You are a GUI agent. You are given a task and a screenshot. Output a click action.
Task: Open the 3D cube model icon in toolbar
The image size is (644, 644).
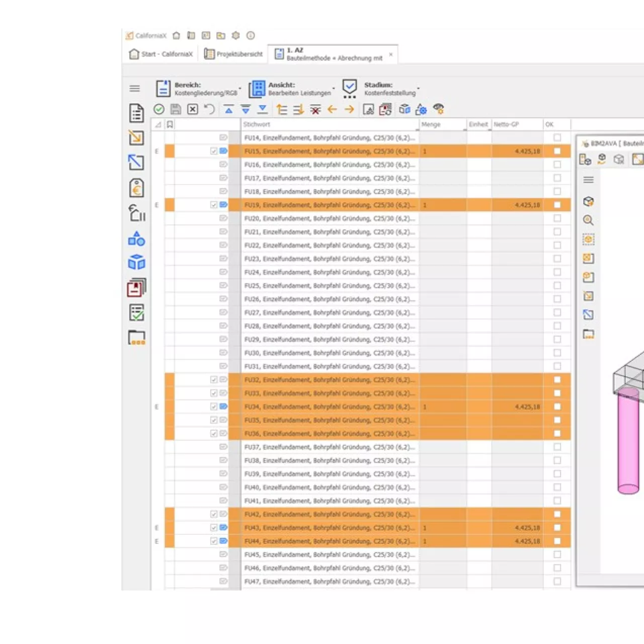click(x=404, y=109)
